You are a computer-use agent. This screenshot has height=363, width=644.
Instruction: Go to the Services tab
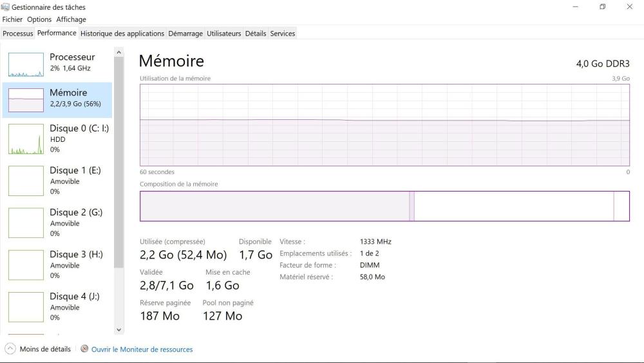pos(283,34)
